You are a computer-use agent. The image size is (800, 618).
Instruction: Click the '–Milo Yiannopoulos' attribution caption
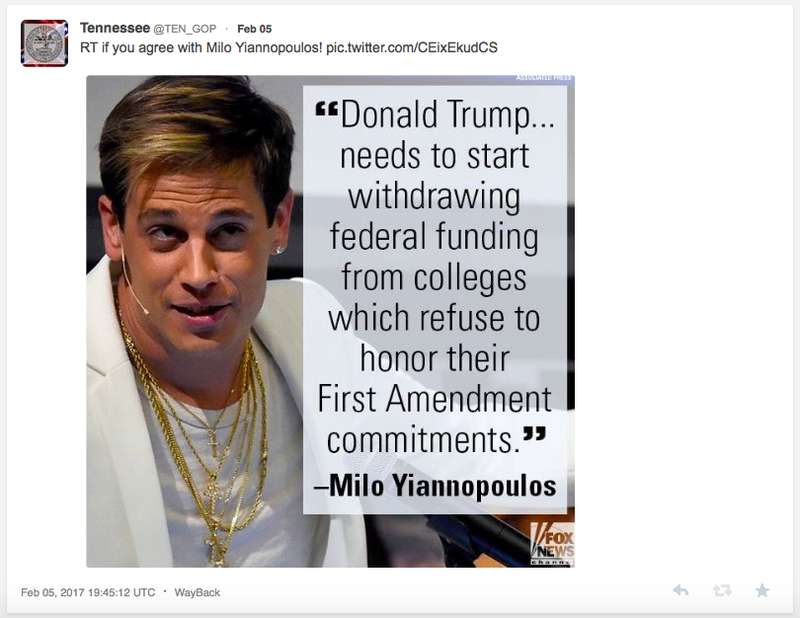pos(435,485)
